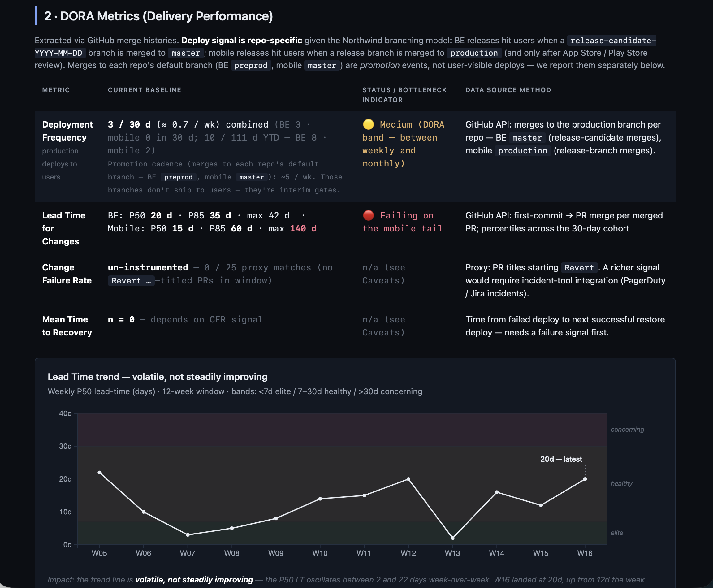Screen dimensions: 713x588
Task: Click the section heading '2 · DORA Metrics'
Action: [x=158, y=16]
